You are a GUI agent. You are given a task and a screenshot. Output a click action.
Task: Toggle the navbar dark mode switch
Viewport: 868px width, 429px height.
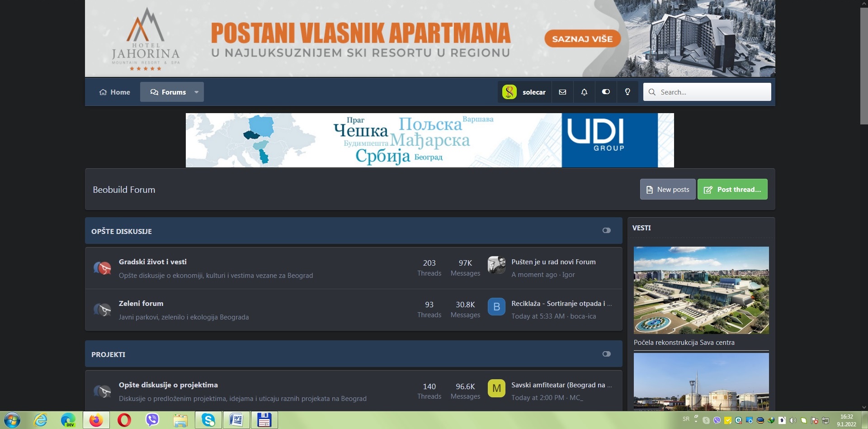pos(606,92)
